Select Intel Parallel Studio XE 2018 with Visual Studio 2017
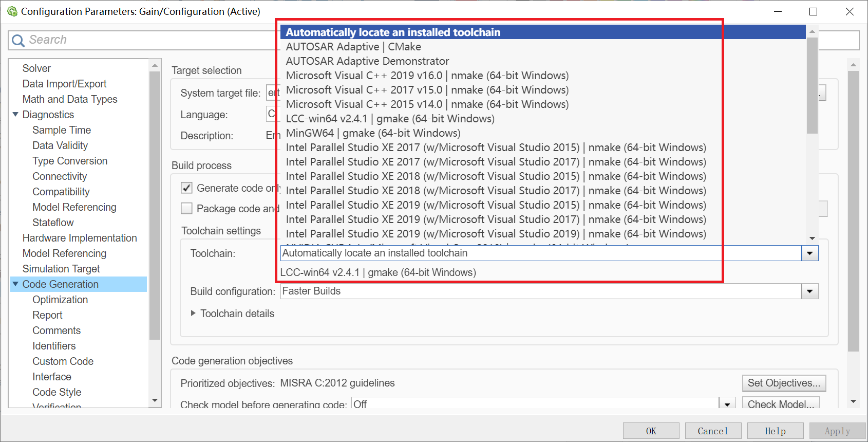 [543, 191]
